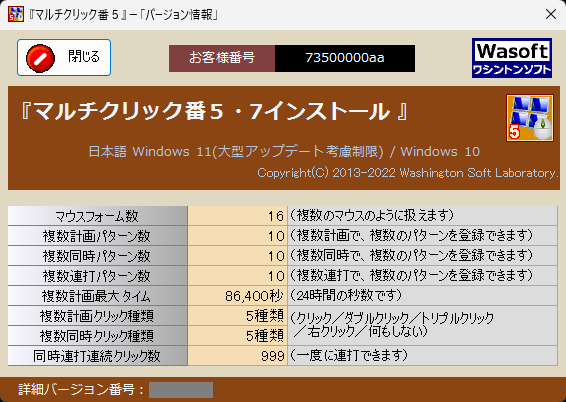Click value 10 in 複数連打パターン数 row

(x=238, y=276)
